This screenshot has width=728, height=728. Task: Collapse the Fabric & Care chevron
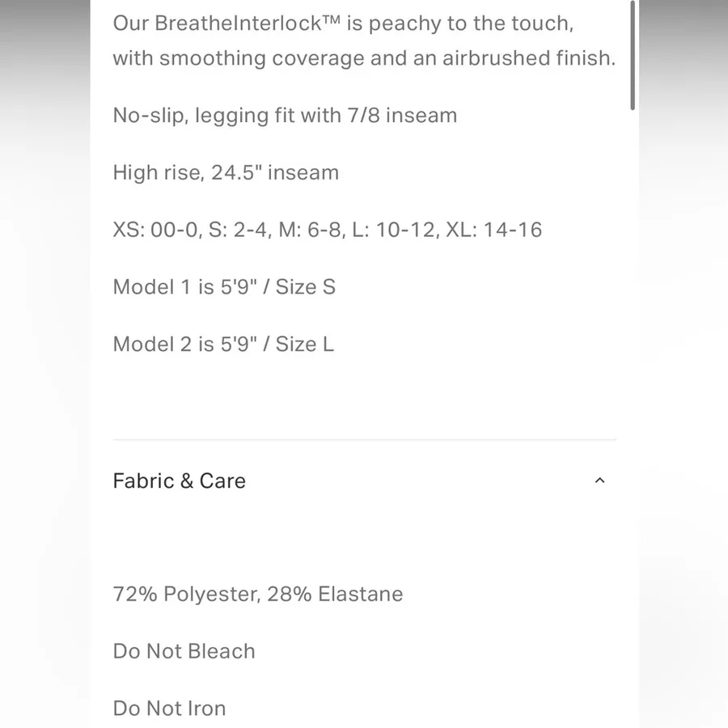pyautogui.click(x=599, y=480)
